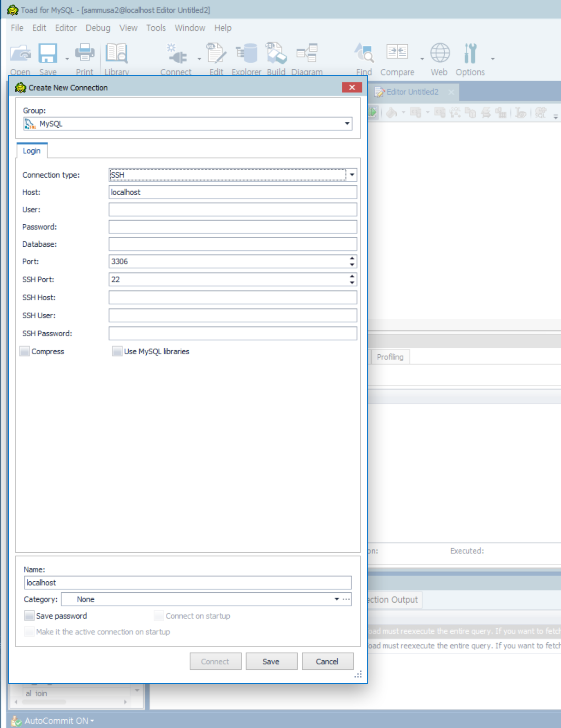
Task: Launch the Build query builder icon
Action: (276, 54)
